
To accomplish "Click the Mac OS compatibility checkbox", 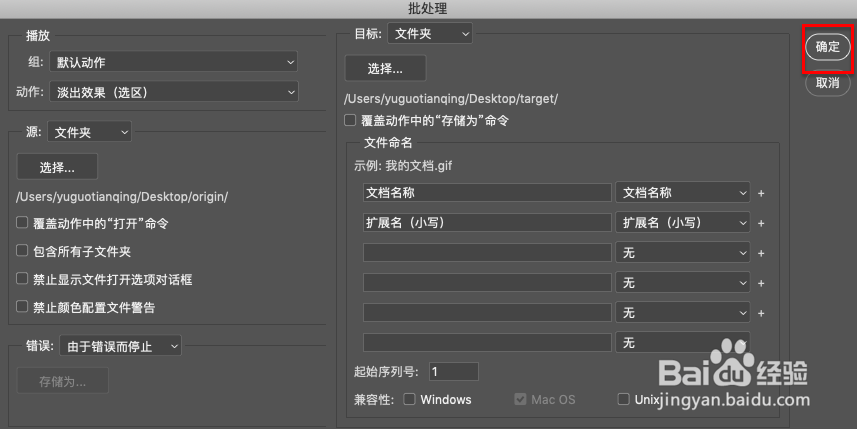I will (x=520, y=399).
